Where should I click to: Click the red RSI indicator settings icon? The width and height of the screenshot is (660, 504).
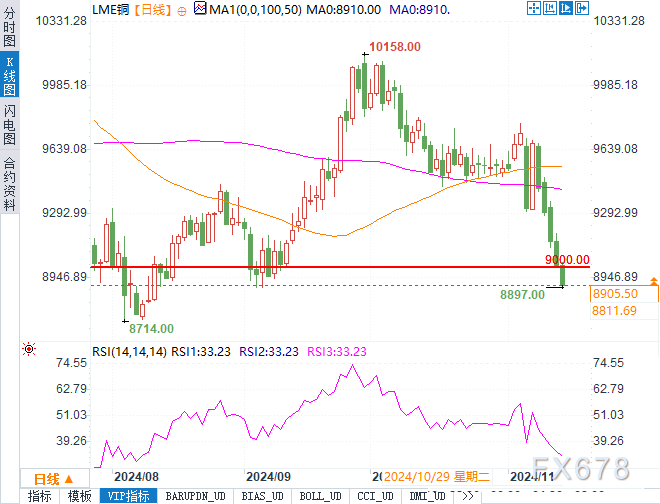[29, 349]
